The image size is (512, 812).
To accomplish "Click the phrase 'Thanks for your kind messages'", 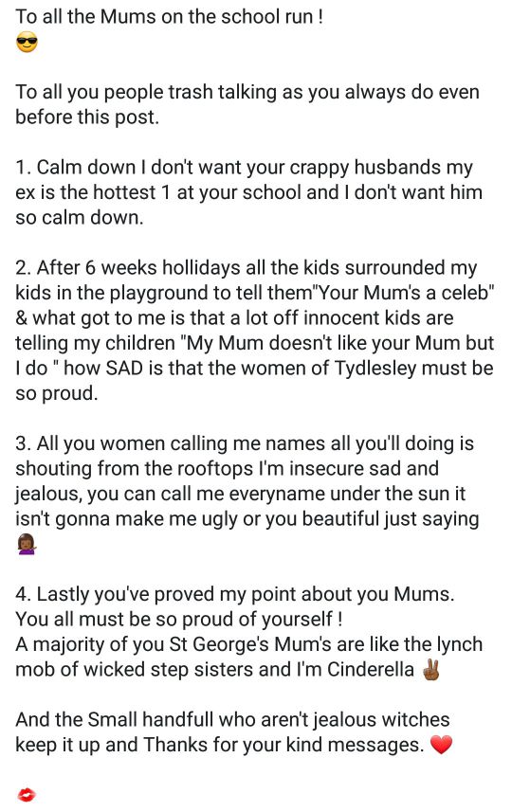I will (x=283, y=745).
